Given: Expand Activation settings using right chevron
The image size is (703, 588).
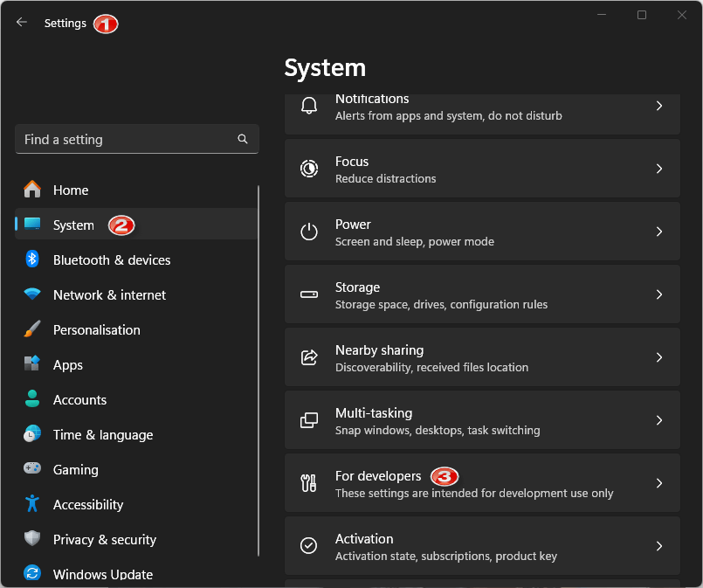Looking at the screenshot, I should pos(659,546).
